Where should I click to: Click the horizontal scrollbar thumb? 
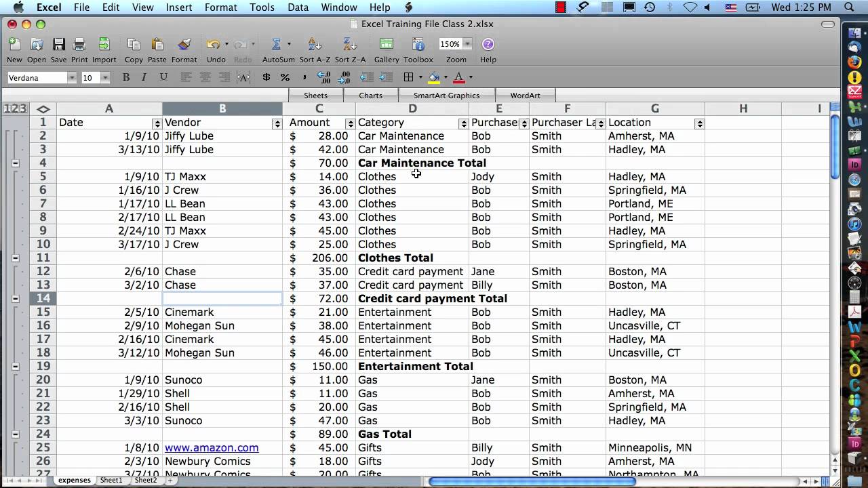click(x=532, y=481)
